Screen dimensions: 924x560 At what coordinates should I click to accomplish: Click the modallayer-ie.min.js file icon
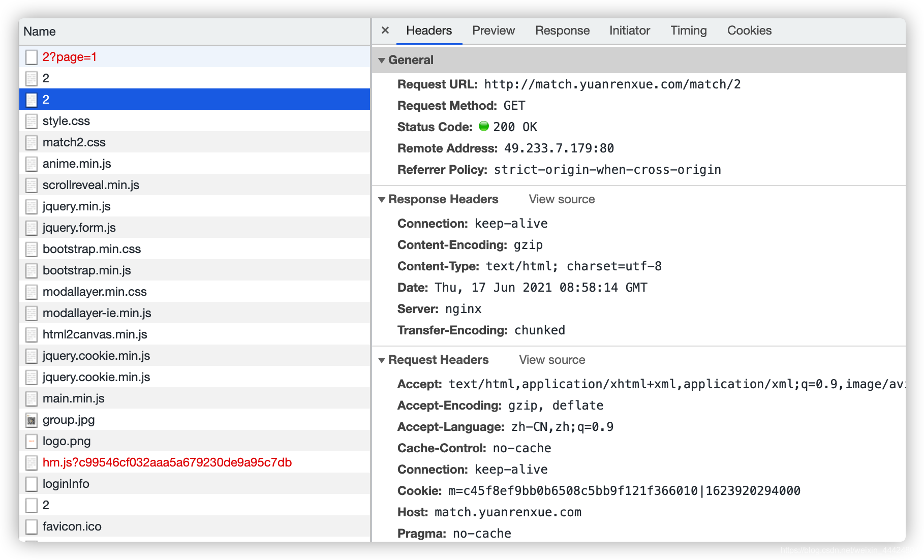pyautogui.click(x=32, y=313)
